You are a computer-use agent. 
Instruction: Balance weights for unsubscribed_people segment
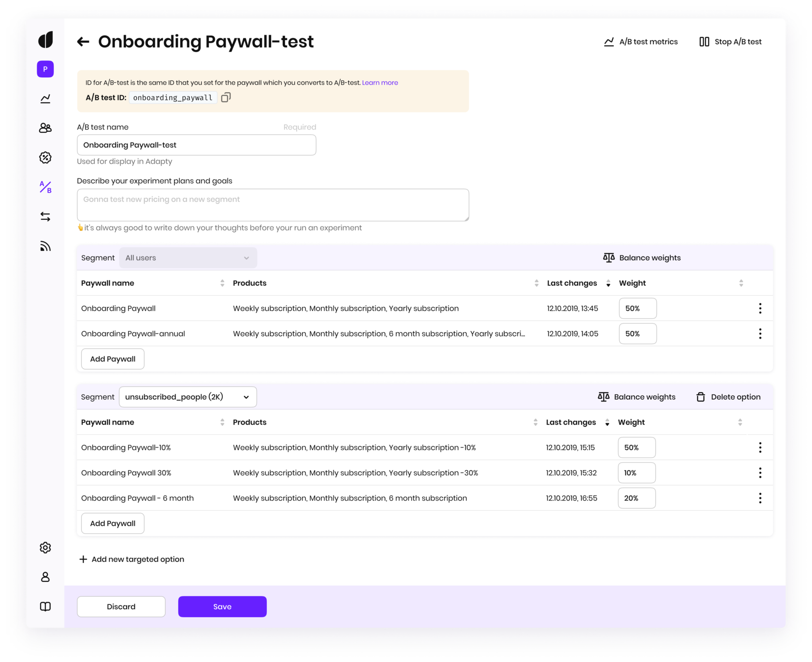pos(637,397)
